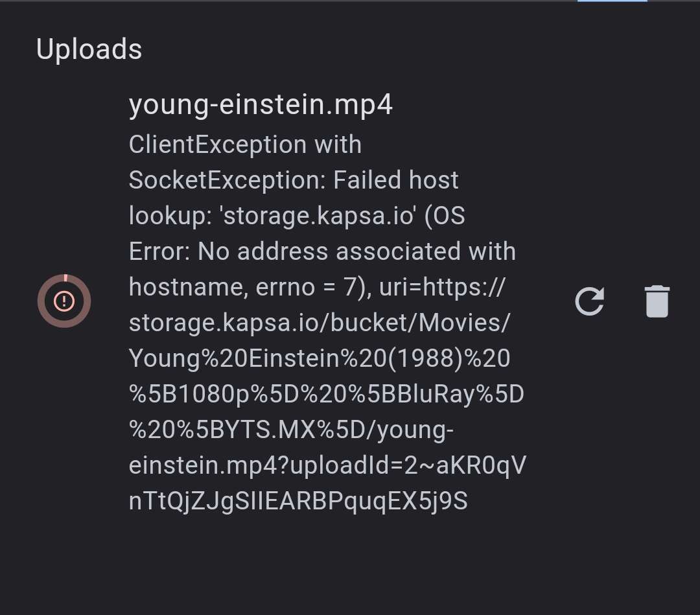Retry the young-einstein.mp4 upload

tap(589, 301)
